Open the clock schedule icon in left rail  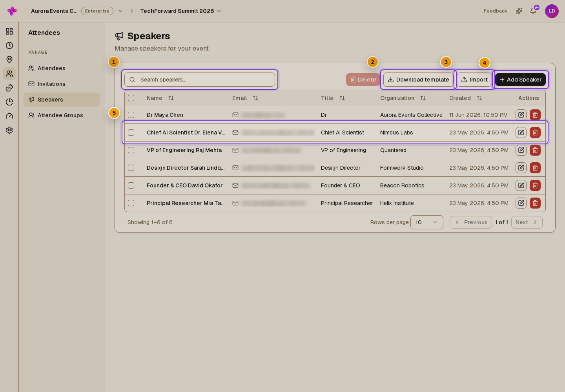[9, 45]
